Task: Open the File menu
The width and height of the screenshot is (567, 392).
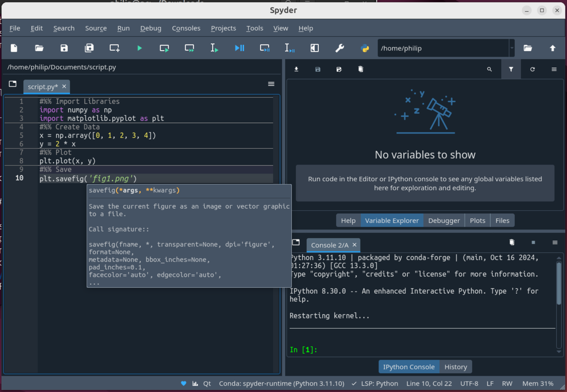Action: 15,28
